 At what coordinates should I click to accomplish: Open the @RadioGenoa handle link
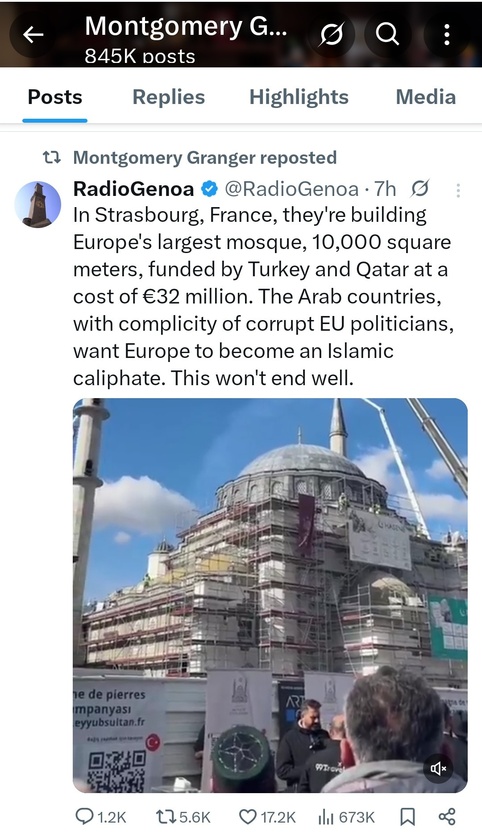[x=291, y=189]
